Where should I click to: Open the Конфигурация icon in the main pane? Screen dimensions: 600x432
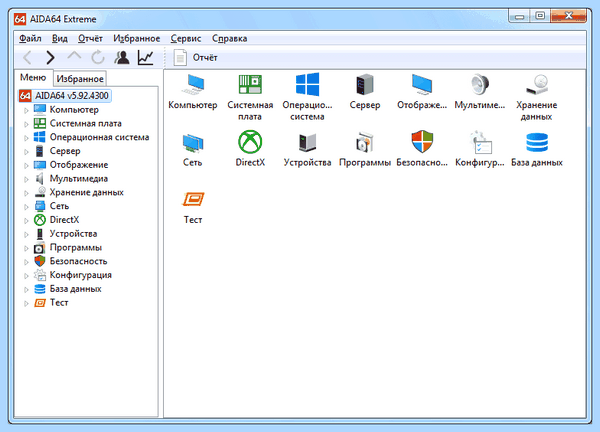[480, 142]
